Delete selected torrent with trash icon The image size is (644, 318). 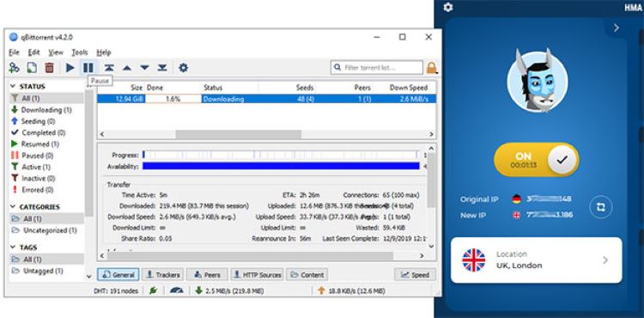[x=49, y=68]
